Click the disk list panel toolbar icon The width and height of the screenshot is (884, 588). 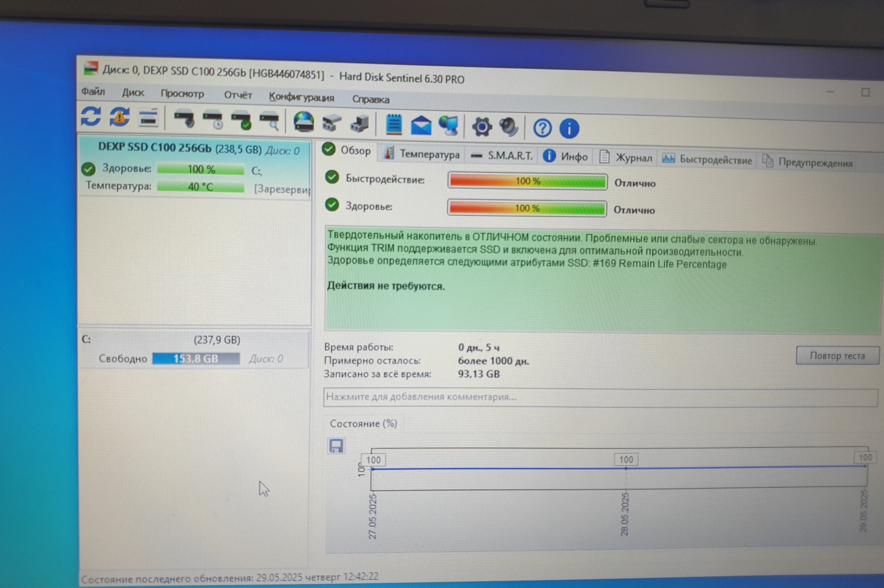[x=148, y=117]
